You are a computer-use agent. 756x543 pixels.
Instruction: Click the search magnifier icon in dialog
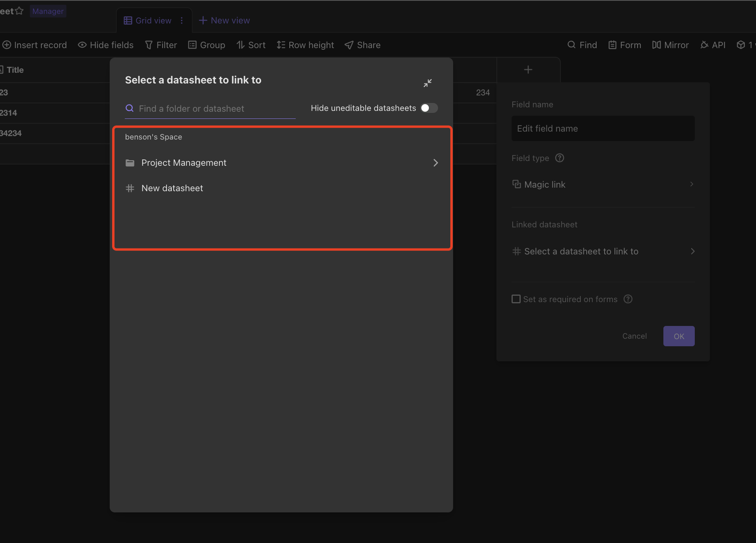point(129,108)
